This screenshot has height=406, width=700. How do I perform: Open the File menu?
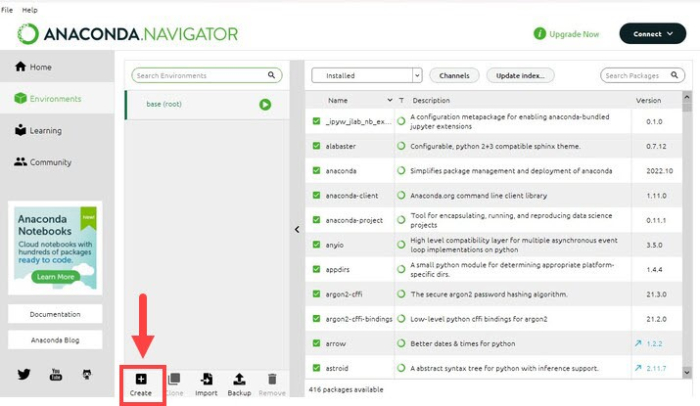point(7,10)
